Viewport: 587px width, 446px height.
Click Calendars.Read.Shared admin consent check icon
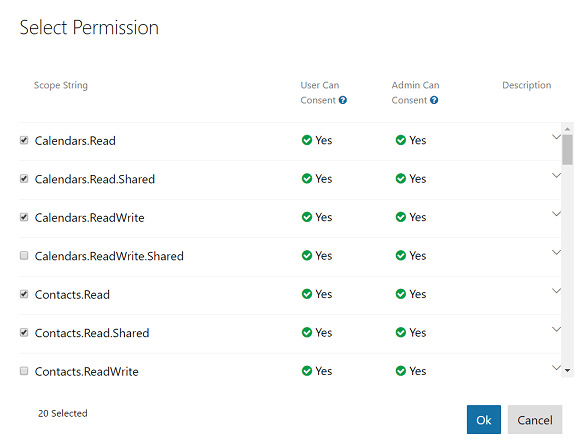401,179
